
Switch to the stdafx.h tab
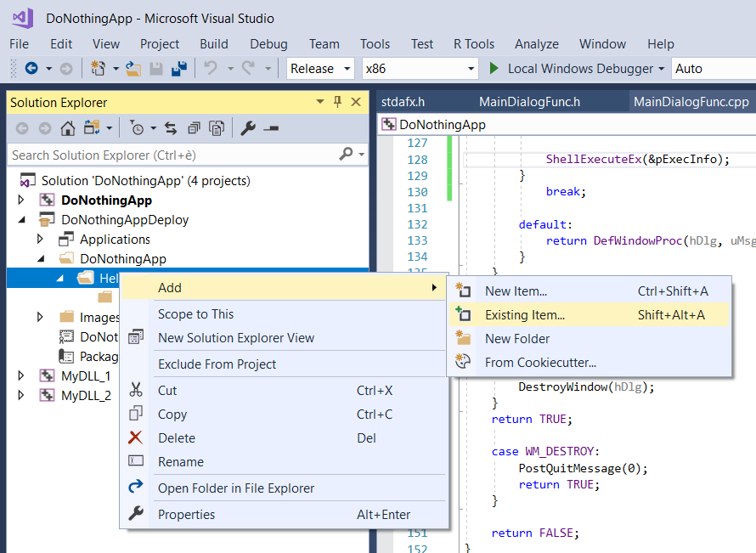pos(403,102)
